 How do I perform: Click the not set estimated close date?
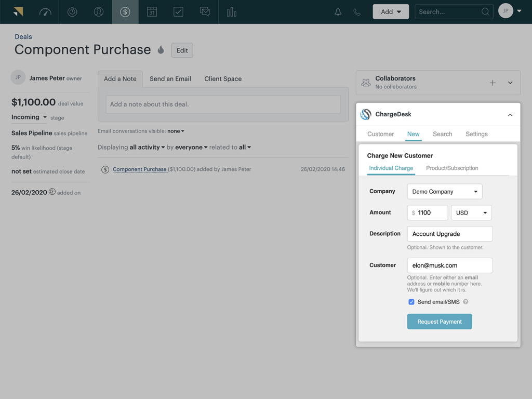[x=21, y=171]
